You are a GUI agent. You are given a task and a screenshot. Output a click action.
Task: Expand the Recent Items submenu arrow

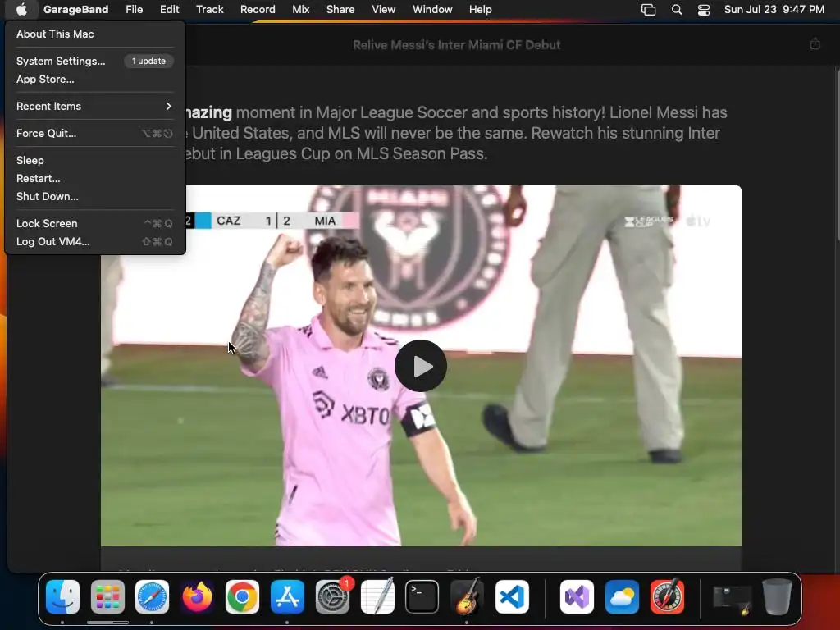point(168,106)
